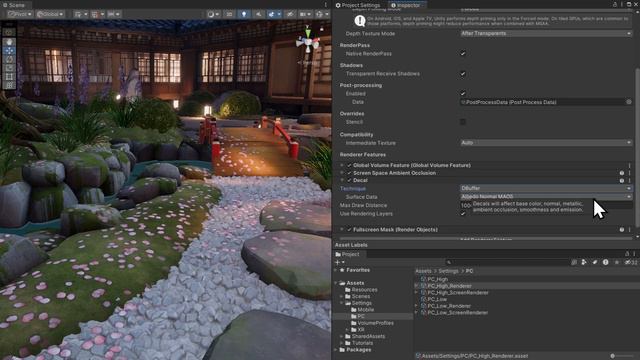
Task: Lock the Inspector panel
Action: coord(615,4)
